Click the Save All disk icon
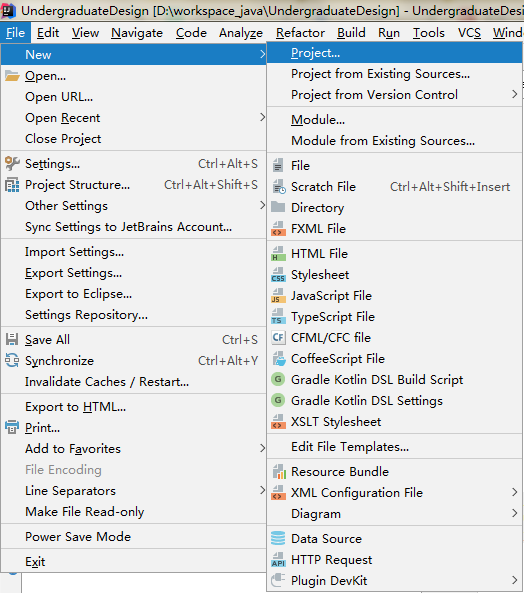524x593 pixels. click(12, 340)
